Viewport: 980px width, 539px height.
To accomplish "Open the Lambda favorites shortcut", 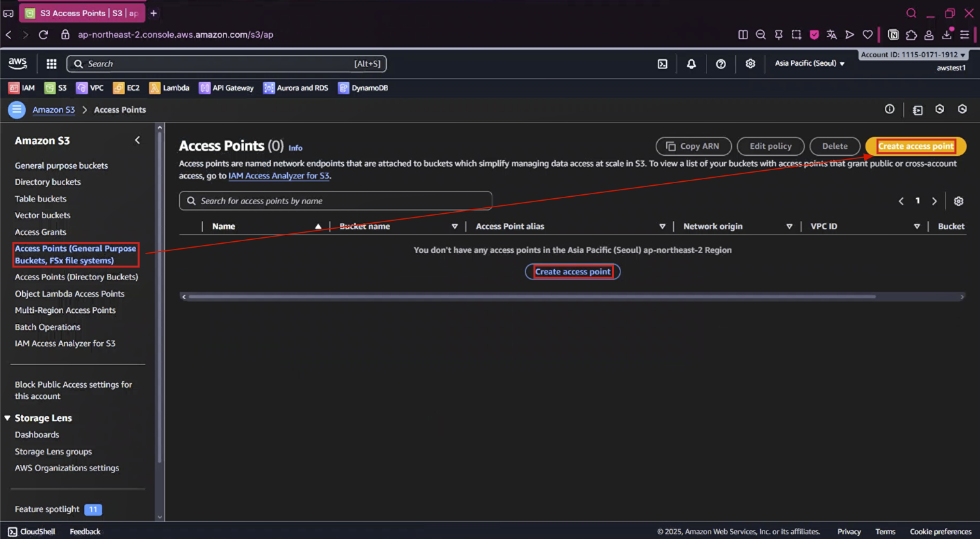I will point(169,88).
